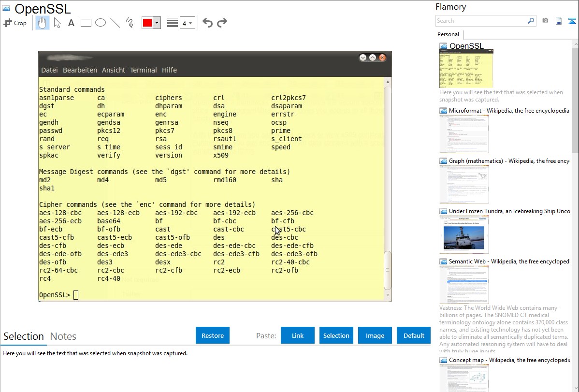This screenshot has width=579, height=392.
Task: Undo the last annotation
Action: [207, 23]
